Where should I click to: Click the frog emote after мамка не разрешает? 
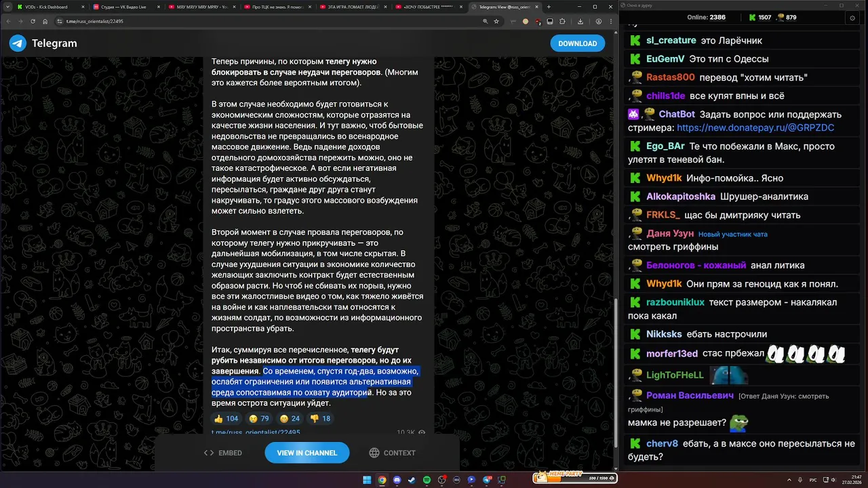[738, 424]
